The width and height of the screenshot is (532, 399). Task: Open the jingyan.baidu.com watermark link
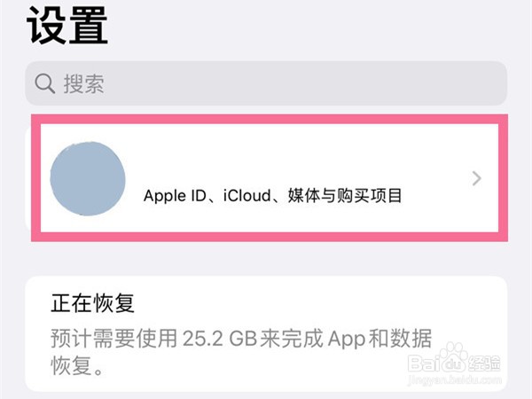point(455,379)
